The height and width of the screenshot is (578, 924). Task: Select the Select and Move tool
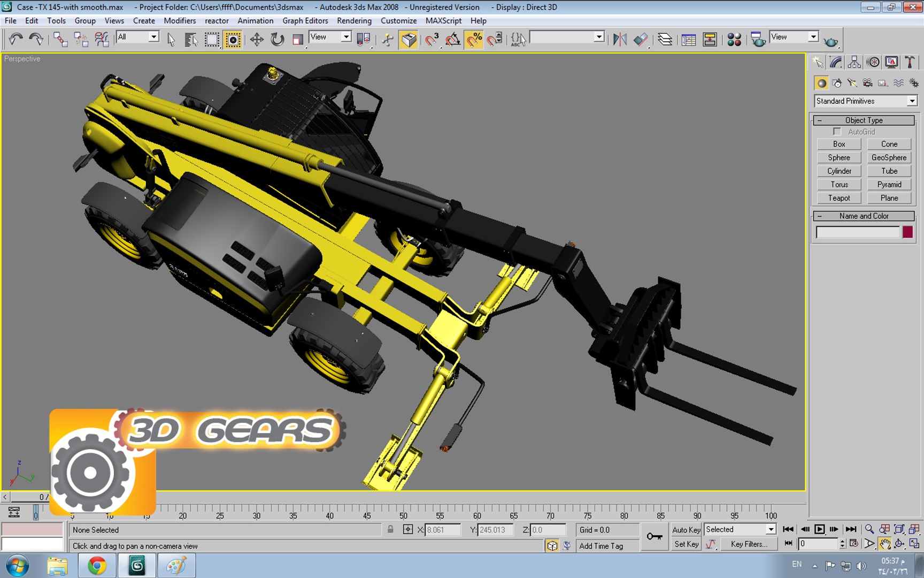[x=257, y=40]
